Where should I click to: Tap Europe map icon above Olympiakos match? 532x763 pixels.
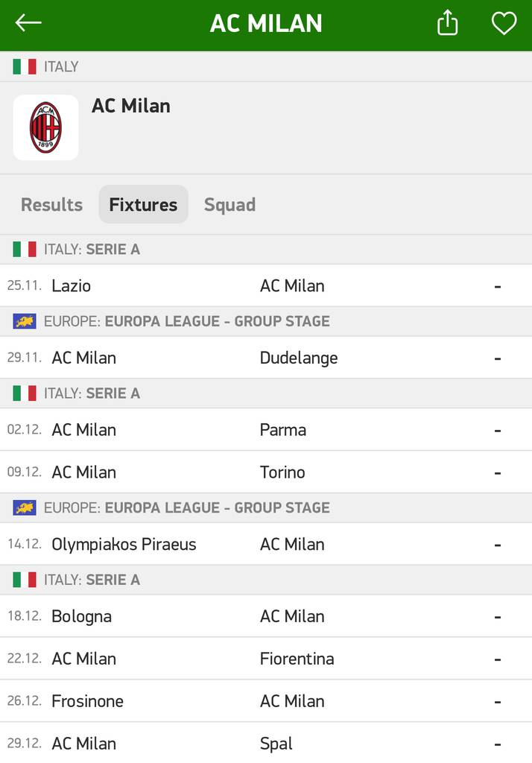25,507
